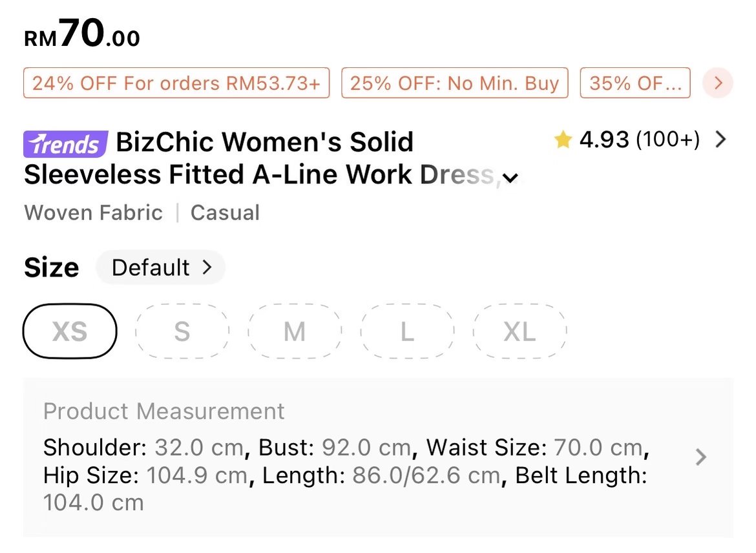This screenshot has height=553, width=756.
Task: Open reviews via arrow beside 4.93 rating
Action: tap(720, 140)
